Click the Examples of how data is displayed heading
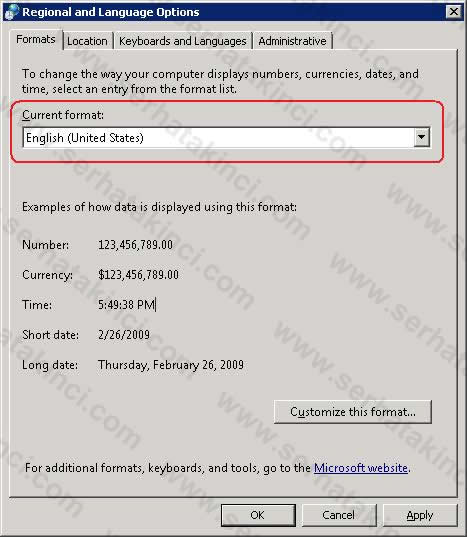 point(159,207)
